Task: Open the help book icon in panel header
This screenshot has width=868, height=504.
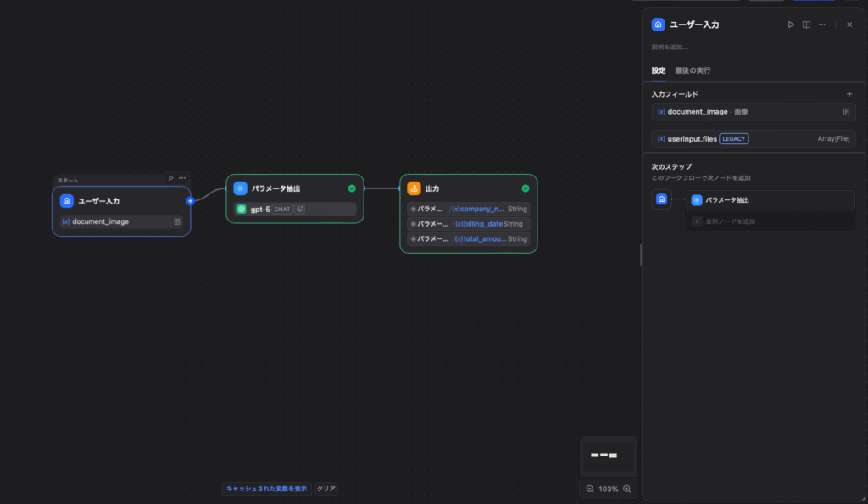Action: pyautogui.click(x=806, y=25)
